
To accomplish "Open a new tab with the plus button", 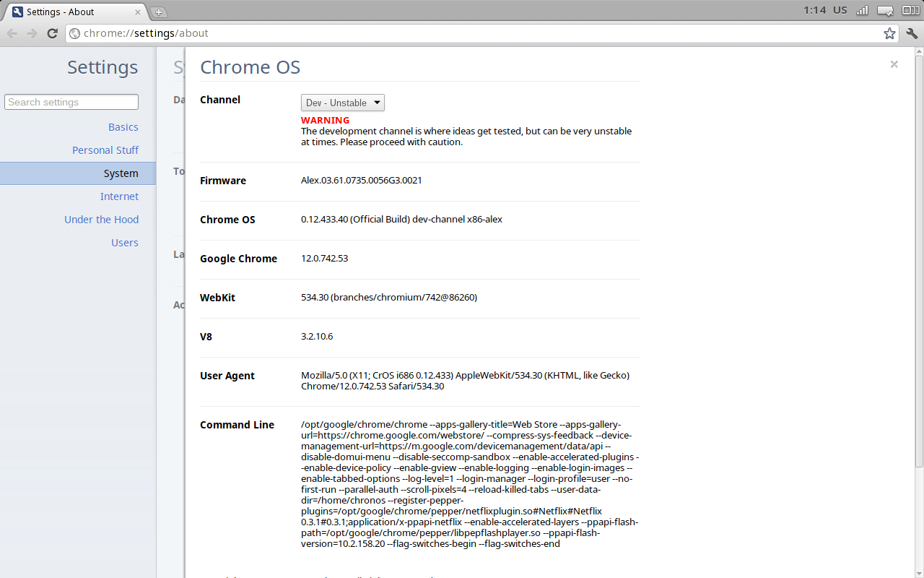I will coord(158,12).
